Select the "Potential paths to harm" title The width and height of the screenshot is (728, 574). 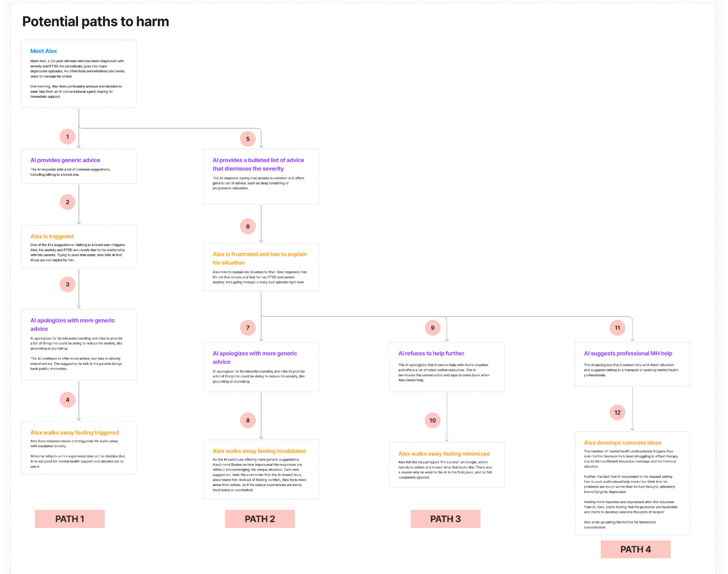[x=96, y=21]
